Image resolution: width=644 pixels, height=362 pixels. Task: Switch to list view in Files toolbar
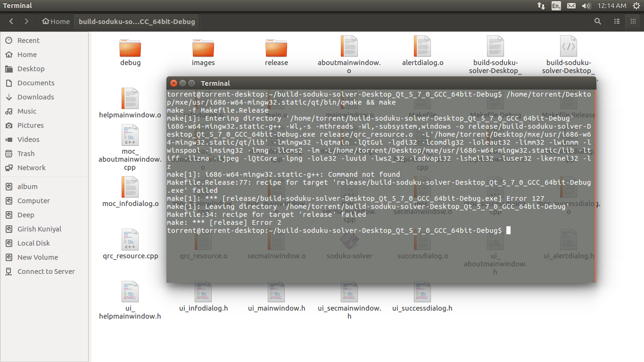click(x=617, y=21)
